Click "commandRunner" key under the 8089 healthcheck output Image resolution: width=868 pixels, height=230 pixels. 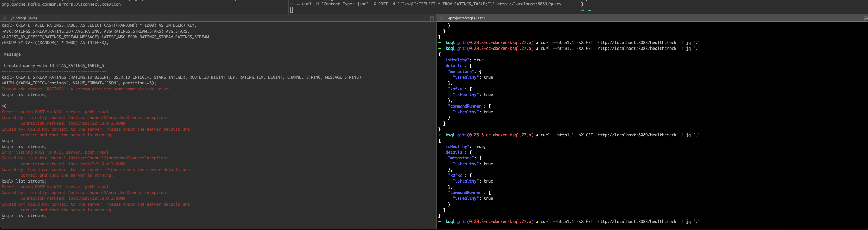(x=466, y=193)
